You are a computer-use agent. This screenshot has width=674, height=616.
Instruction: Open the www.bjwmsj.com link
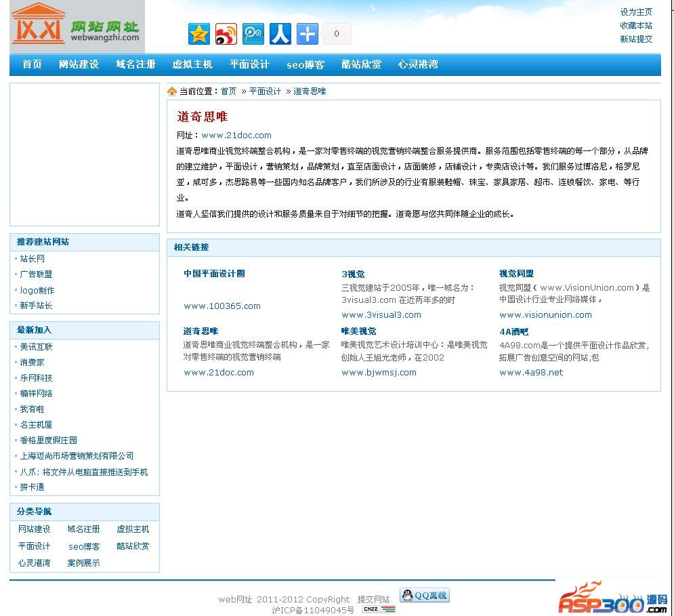tap(379, 372)
